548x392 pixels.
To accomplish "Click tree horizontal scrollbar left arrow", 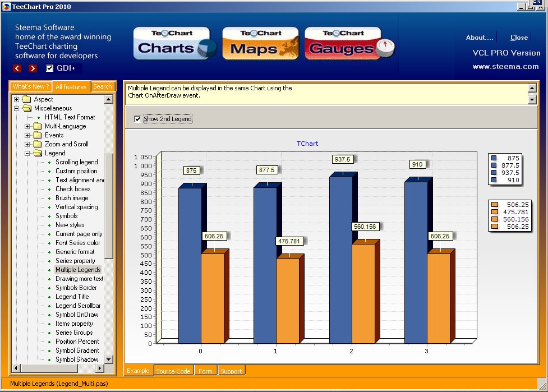I will point(16,368).
